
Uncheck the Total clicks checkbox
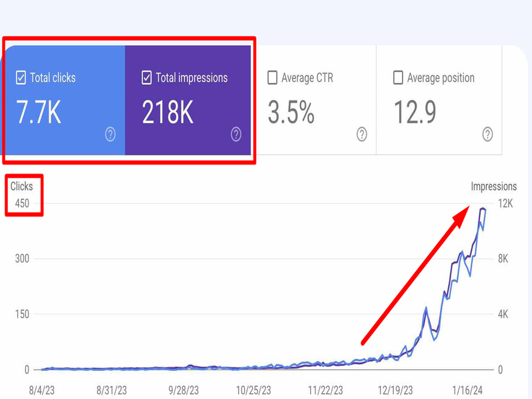(21, 78)
